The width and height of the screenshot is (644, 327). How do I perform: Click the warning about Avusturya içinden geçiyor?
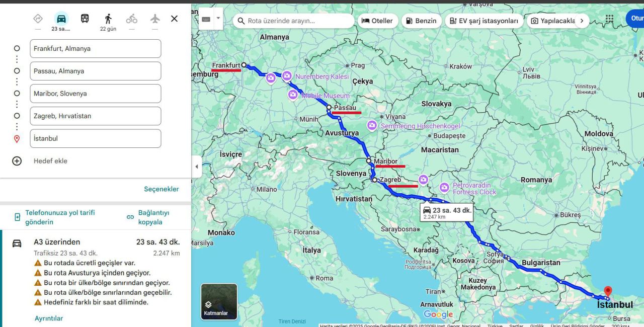tap(97, 273)
